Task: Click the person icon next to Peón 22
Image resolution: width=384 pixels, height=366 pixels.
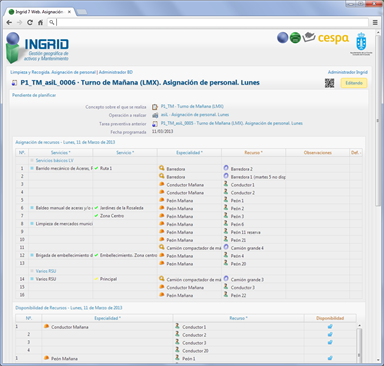Action: point(226,295)
